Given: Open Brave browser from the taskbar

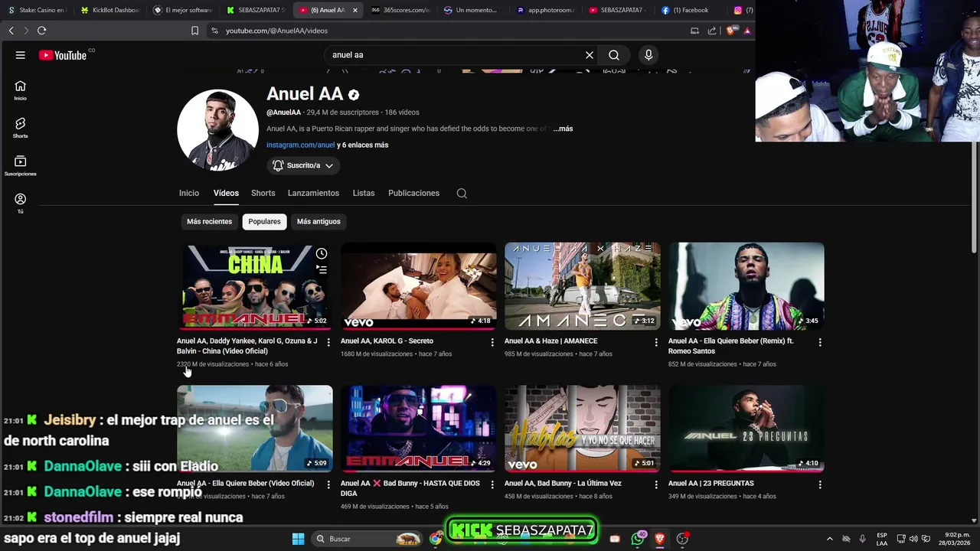Looking at the screenshot, I should point(660,539).
